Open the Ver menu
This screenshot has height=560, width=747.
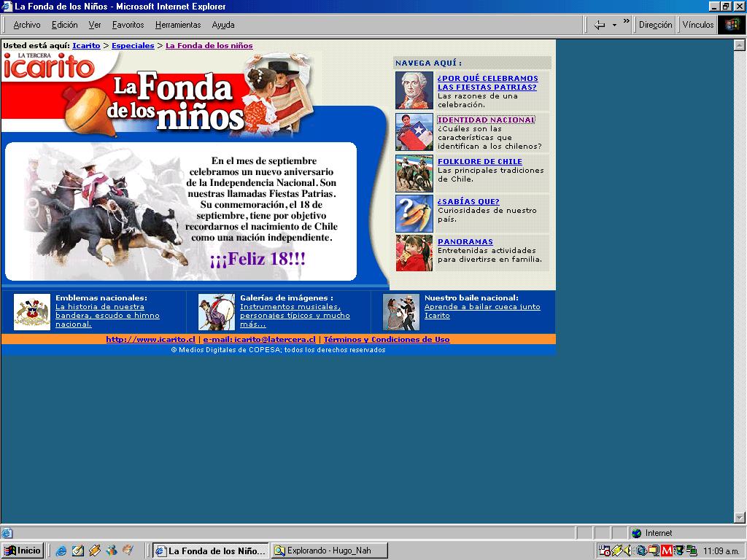[x=94, y=25]
